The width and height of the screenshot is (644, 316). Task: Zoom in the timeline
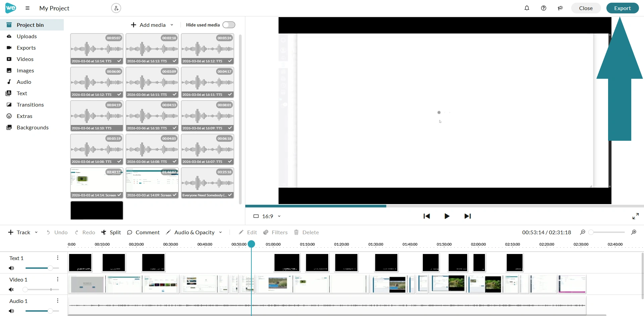(x=634, y=232)
